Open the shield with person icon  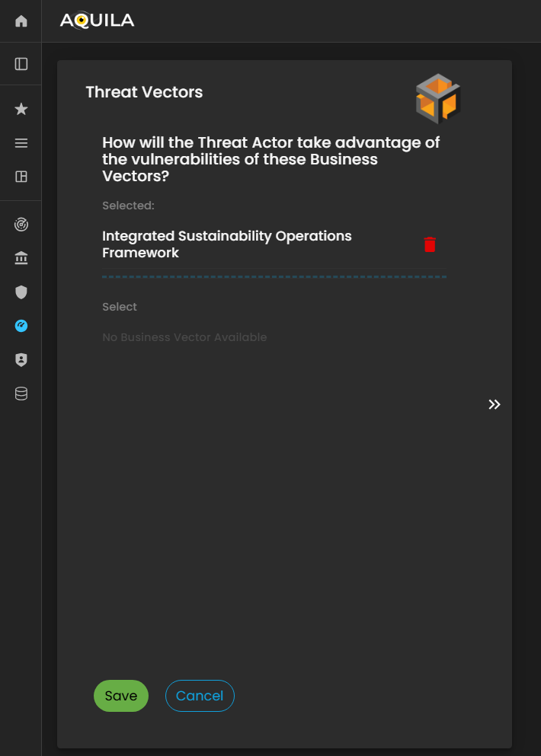point(21,360)
